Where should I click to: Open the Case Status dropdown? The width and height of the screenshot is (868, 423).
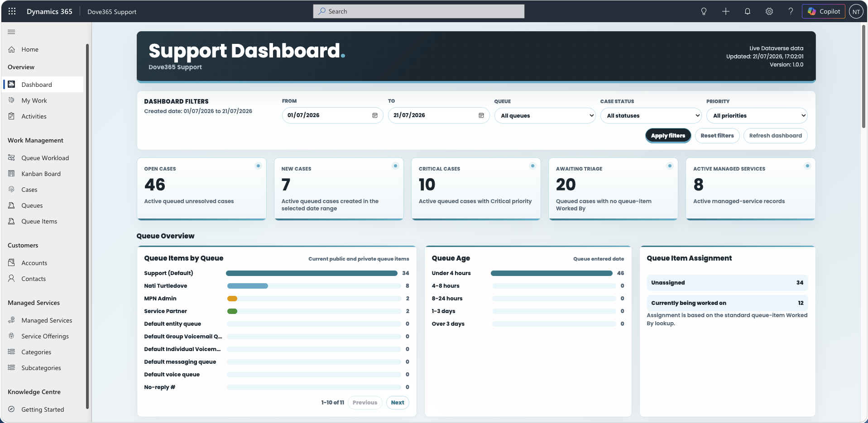[651, 115]
